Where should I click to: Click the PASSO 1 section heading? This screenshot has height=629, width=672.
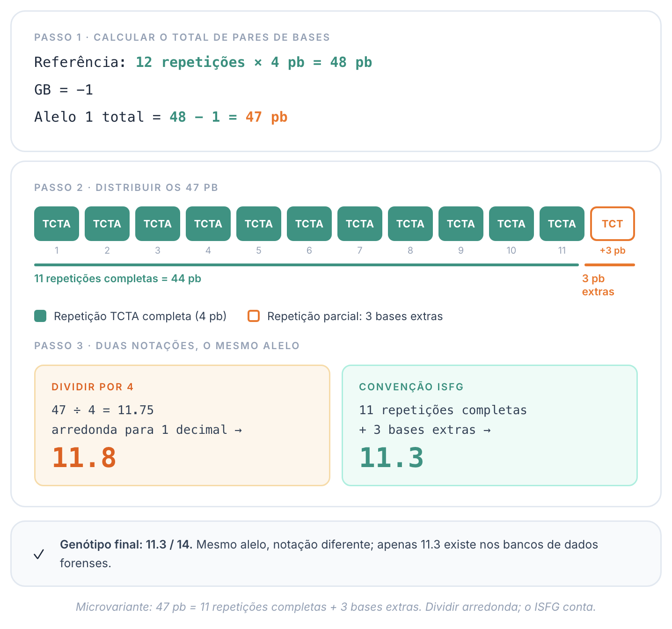182,37
